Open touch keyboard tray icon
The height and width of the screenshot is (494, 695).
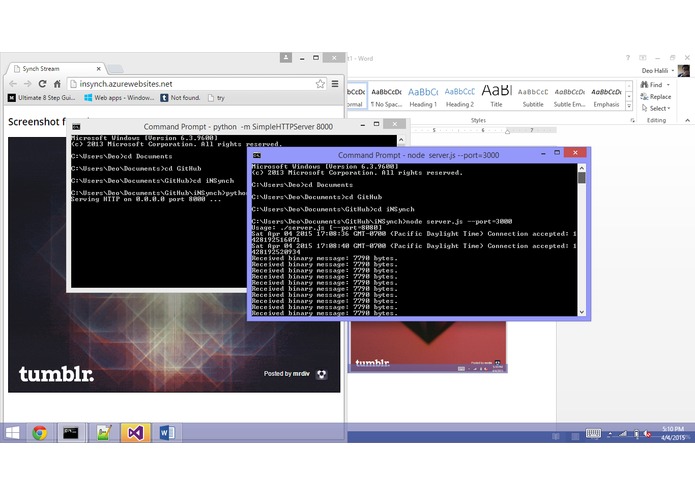[x=593, y=433]
